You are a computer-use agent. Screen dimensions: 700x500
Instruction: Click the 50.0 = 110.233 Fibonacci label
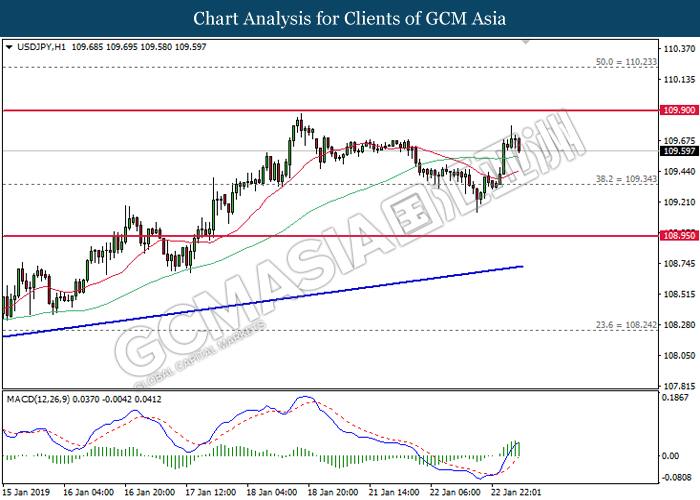626,62
